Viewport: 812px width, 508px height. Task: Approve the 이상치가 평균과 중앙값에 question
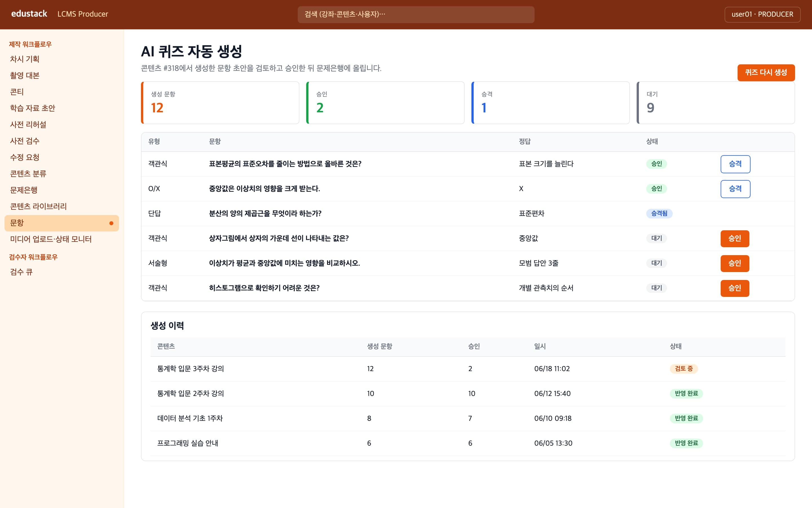[x=734, y=263]
